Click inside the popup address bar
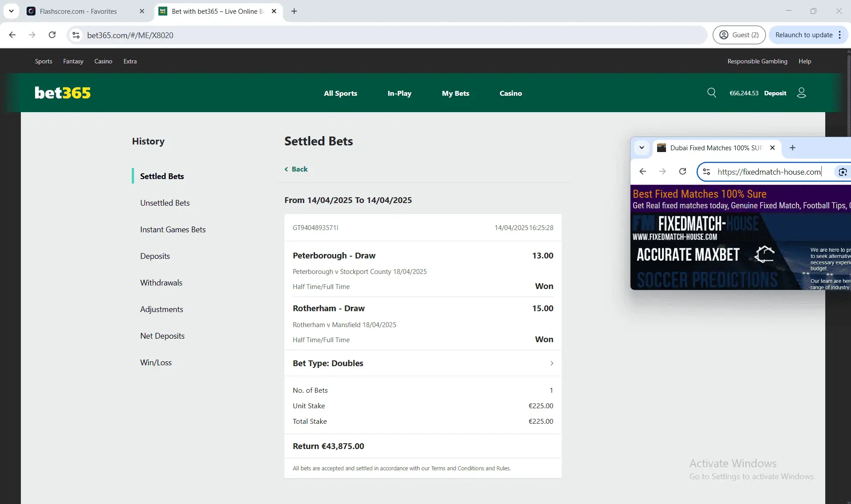Screen dimensions: 851x504 click(770, 172)
